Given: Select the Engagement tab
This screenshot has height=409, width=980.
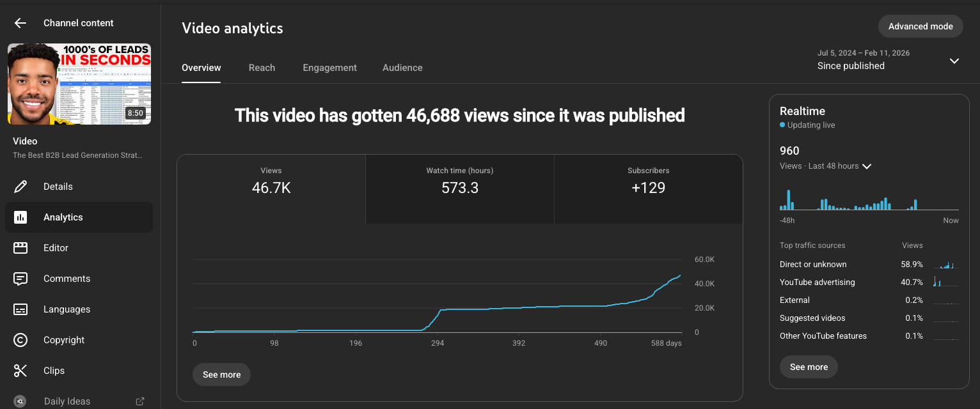Looking at the screenshot, I should (329, 67).
